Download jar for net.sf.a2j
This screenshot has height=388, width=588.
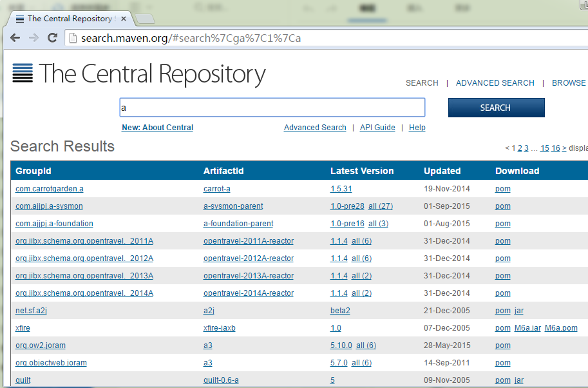pos(519,311)
